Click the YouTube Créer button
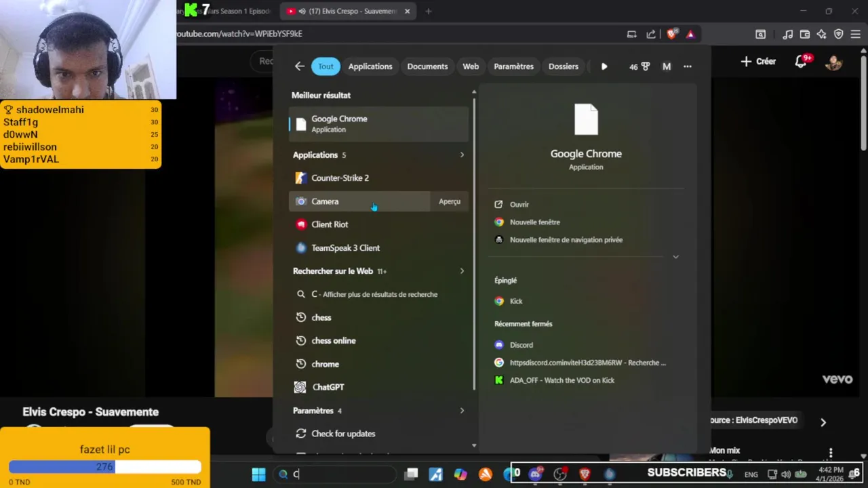This screenshot has width=868, height=488. point(758,62)
